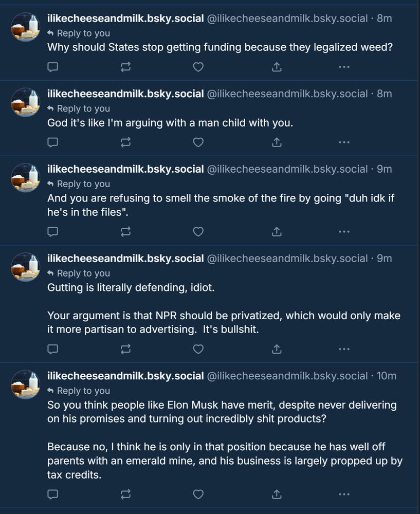This screenshot has height=514, width=420.
Task: Like the Elon Musk emerald mine post
Action: (198, 494)
